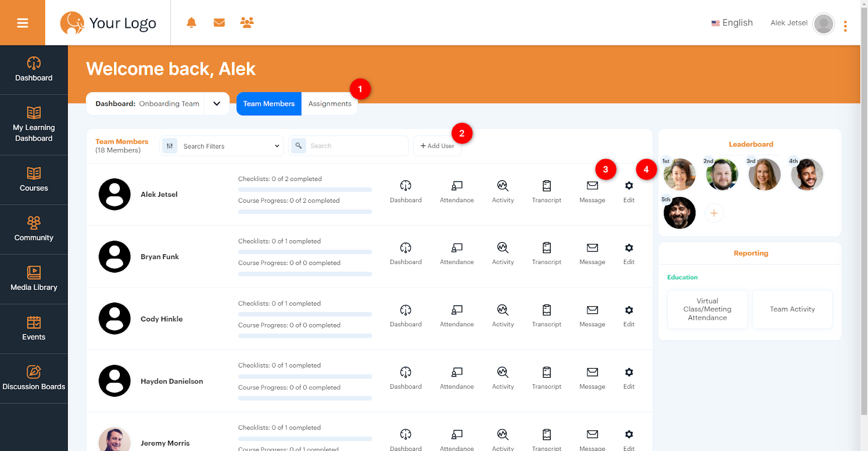Open the Team Activity report

pyautogui.click(x=792, y=309)
